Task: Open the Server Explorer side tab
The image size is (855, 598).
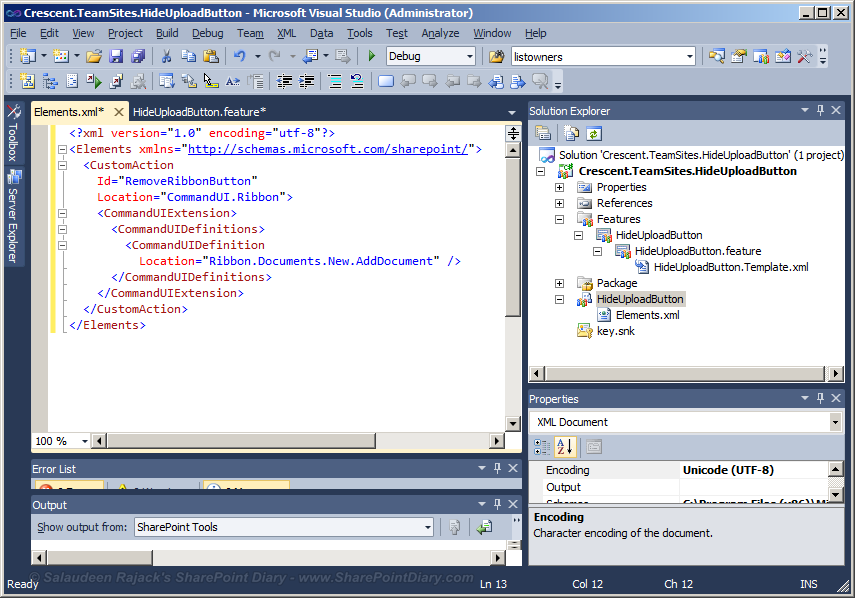Action: [x=14, y=217]
